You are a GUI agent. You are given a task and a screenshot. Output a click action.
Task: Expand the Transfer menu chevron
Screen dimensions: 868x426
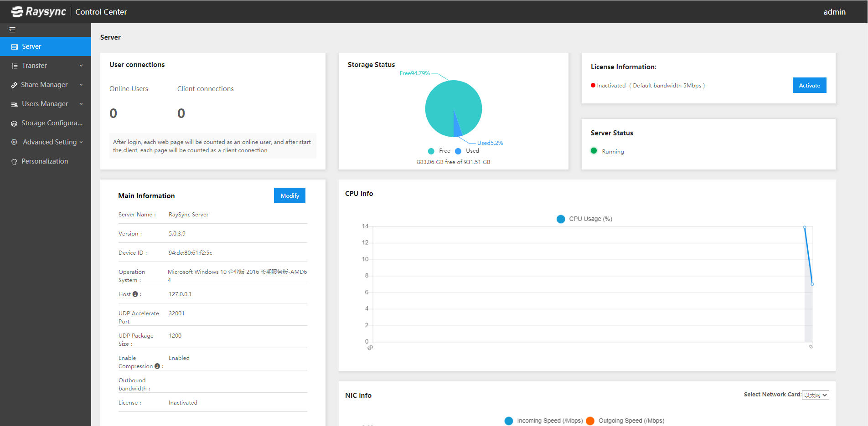81,66
